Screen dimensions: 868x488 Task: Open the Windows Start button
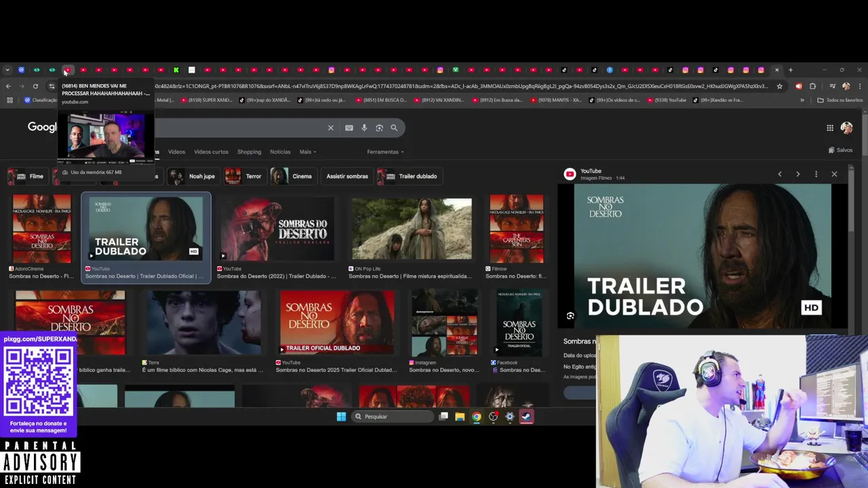(x=341, y=416)
